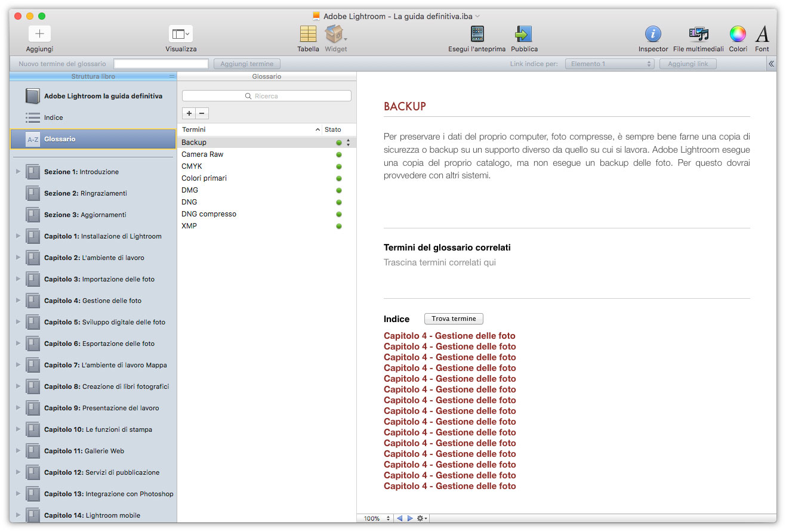Open File multimediali media browser
The image size is (786, 532).
coord(698,34)
